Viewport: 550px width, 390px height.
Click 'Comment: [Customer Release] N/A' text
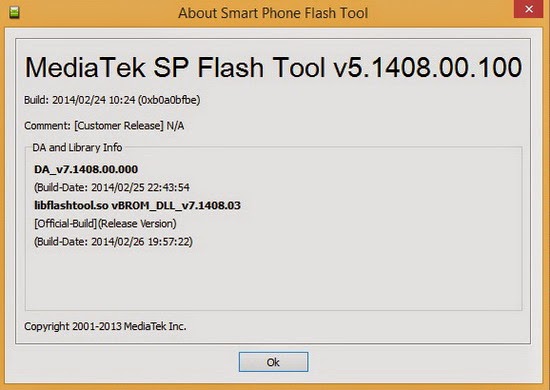click(104, 126)
